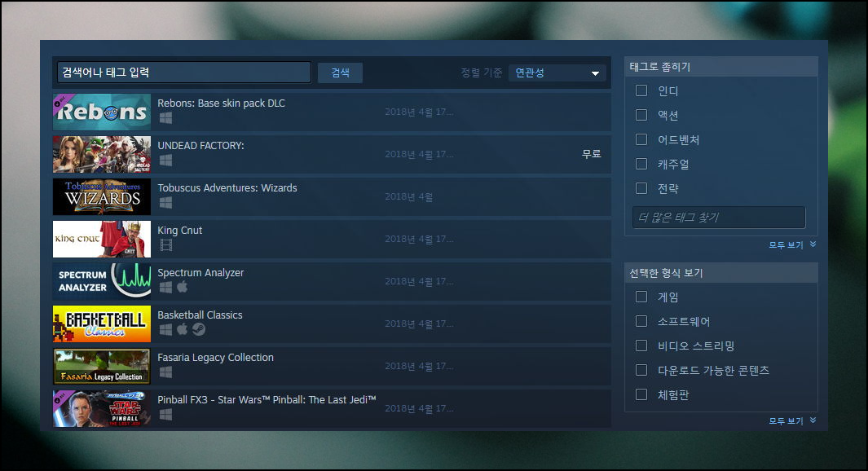Click the 정렬 기준 label
The image size is (868, 471).
481,73
